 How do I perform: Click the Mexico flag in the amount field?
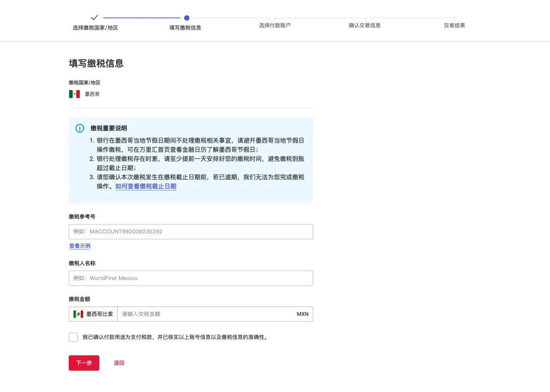(77, 314)
